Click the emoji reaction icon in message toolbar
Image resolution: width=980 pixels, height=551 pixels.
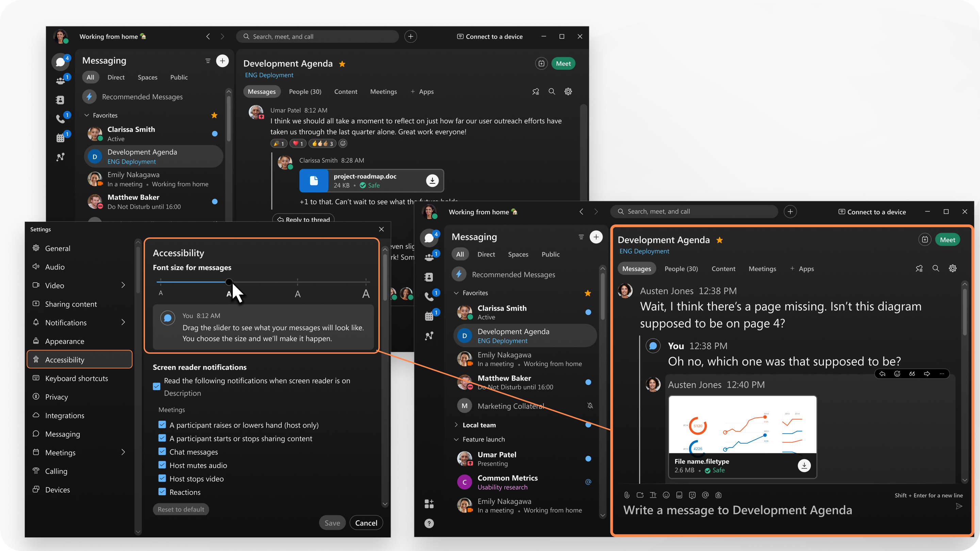(897, 373)
